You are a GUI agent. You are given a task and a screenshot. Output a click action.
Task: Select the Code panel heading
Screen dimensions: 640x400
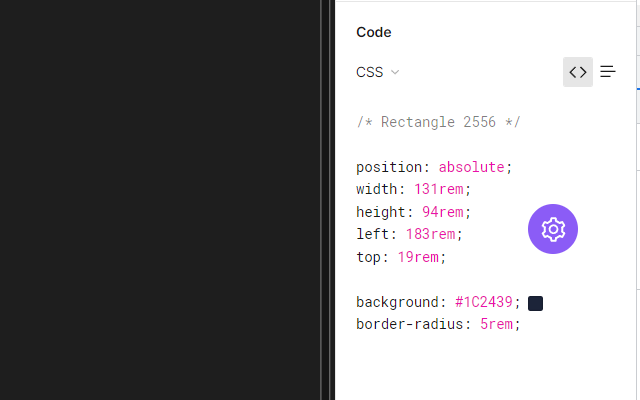tap(374, 32)
